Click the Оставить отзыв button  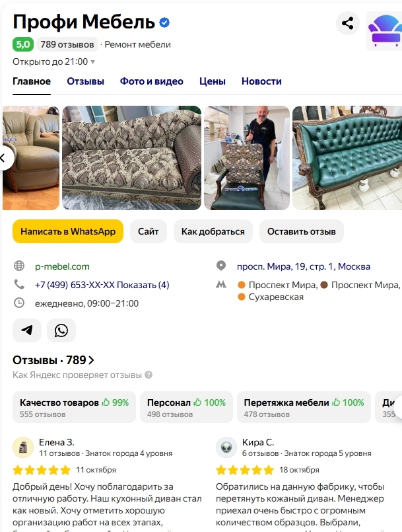[301, 231]
